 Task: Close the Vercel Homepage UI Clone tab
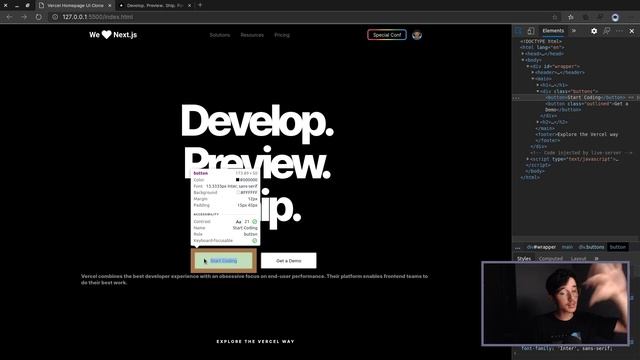click(x=109, y=6)
